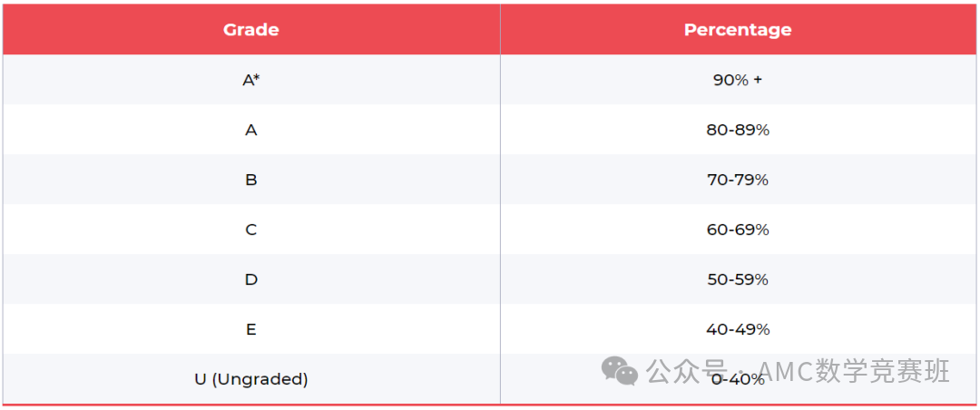The width and height of the screenshot is (980, 410).
Task: Click the 0-40% percentage cell
Action: coord(738,379)
